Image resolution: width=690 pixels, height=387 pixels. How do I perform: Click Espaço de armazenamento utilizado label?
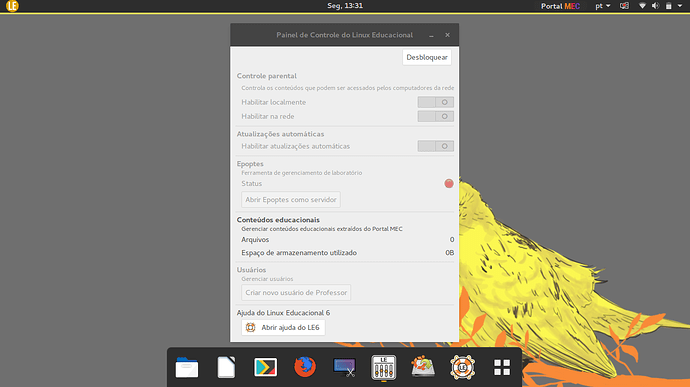coord(299,253)
